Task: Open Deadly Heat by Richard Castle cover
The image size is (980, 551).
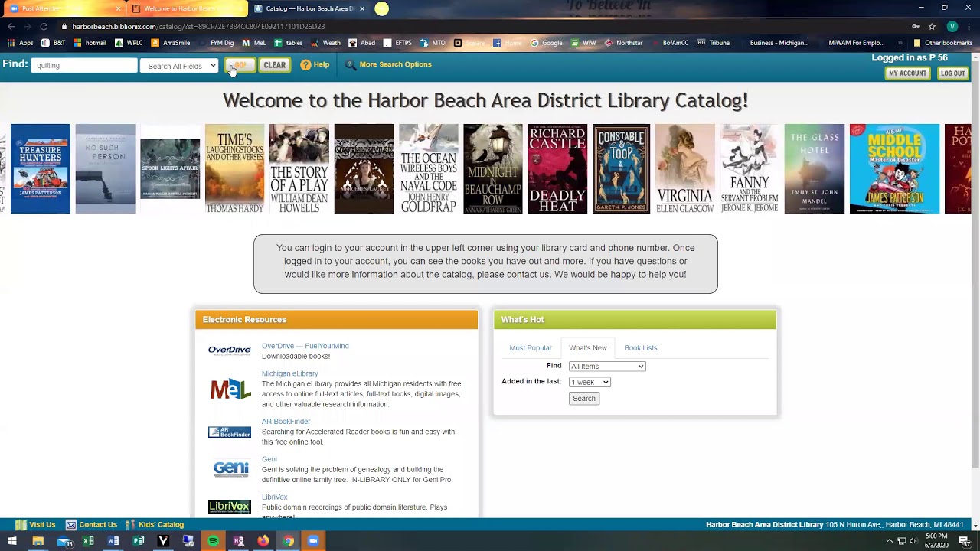Action: coord(557,168)
